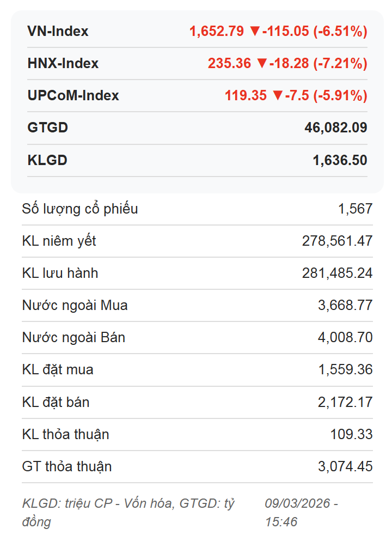Click the KL đặt bán value 2,172.17
The width and height of the screenshot is (392, 547).
(x=345, y=402)
